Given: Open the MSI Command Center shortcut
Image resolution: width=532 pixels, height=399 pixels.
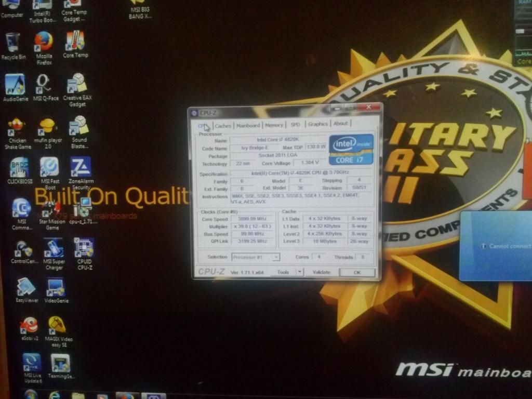Looking at the screenshot, I should (x=22, y=215).
